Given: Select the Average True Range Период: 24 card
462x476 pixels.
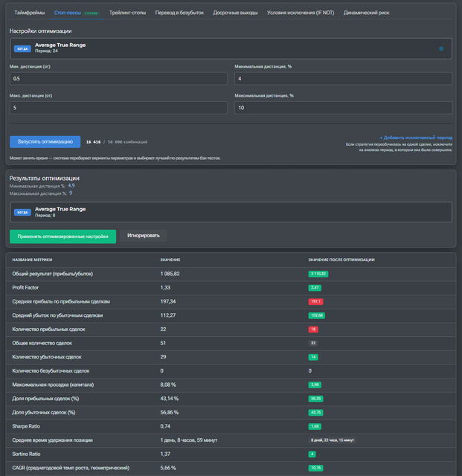Looking at the screenshot, I should [x=231, y=48].
